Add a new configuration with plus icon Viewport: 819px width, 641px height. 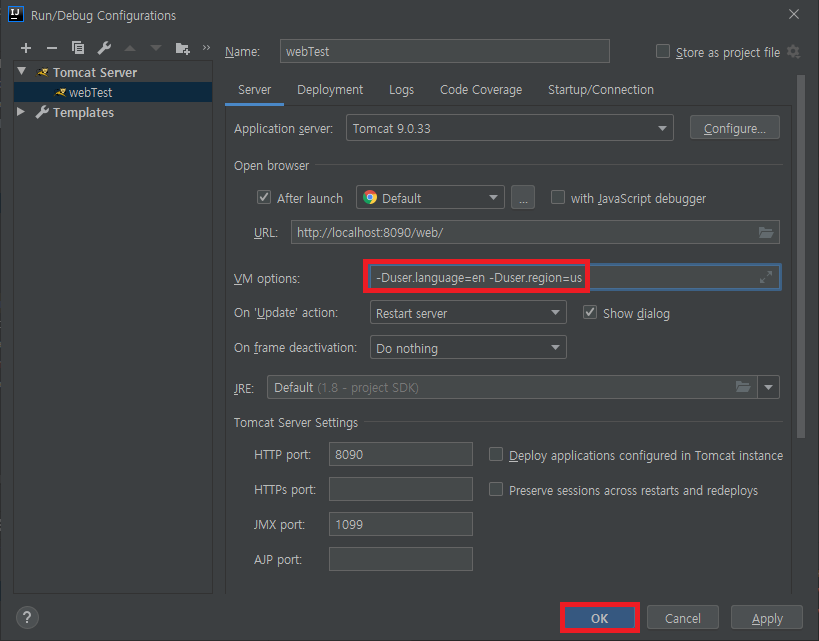tap(26, 49)
